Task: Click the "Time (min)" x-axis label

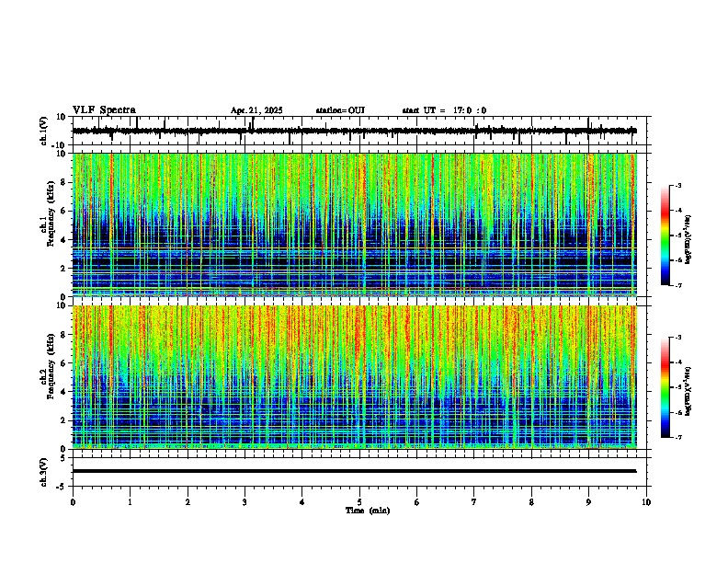Action: (368, 511)
